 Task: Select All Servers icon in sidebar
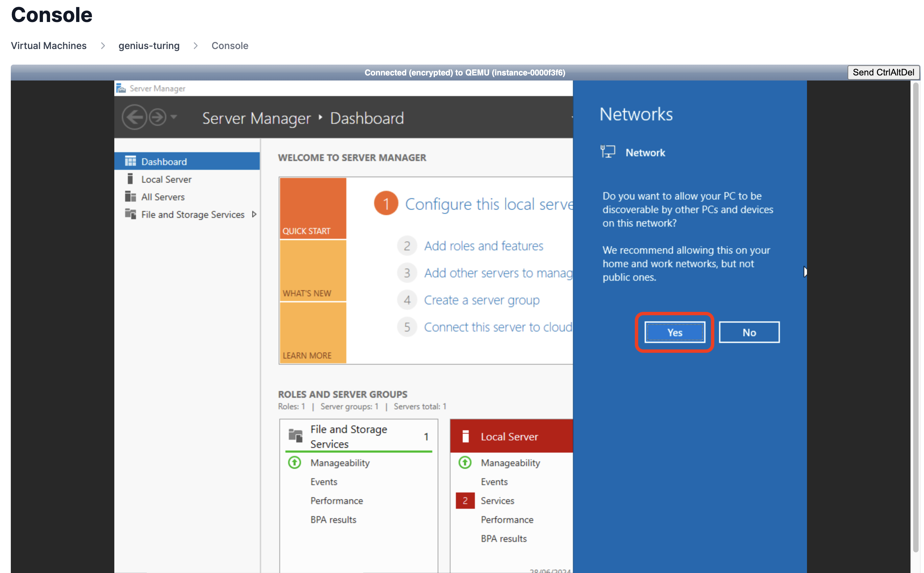(x=130, y=197)
